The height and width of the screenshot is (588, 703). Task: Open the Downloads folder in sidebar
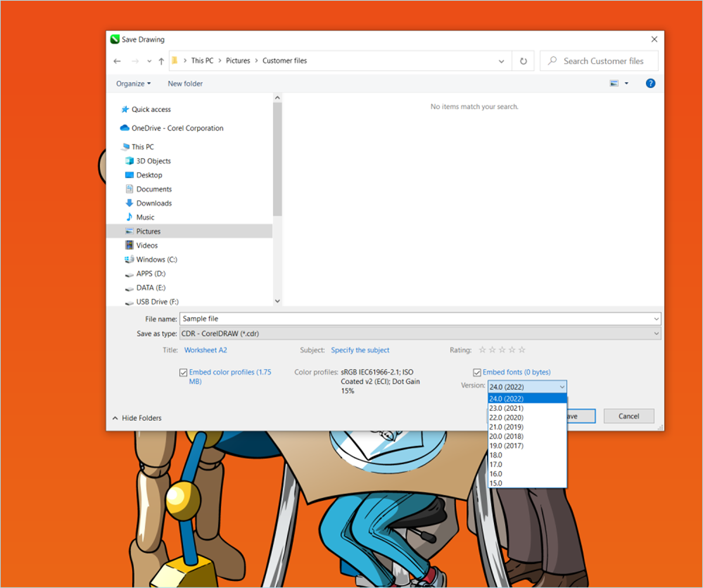154,203
